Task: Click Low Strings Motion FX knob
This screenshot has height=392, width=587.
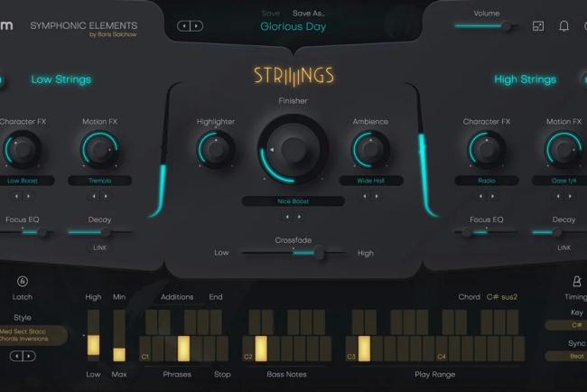Action: [99, 149]
